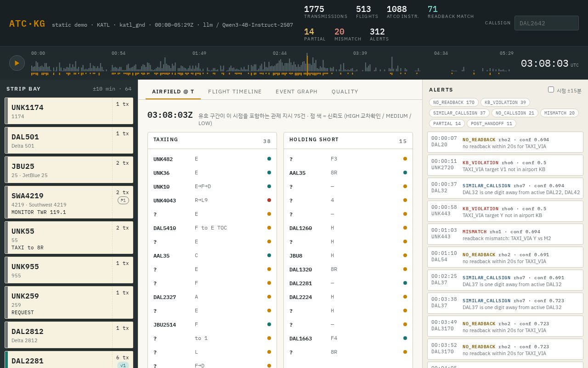Screen dimensions: 588x368
Task: Select the DAL2812 strip
Action: [69, 335]
